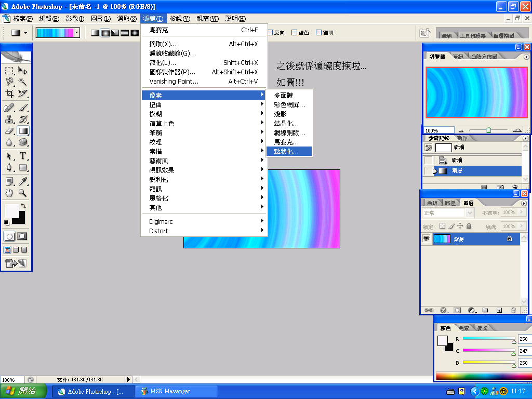Hide the 背景 layer with eye icon
This screenshot has height=399, width=532.
[x=426, y=238]
